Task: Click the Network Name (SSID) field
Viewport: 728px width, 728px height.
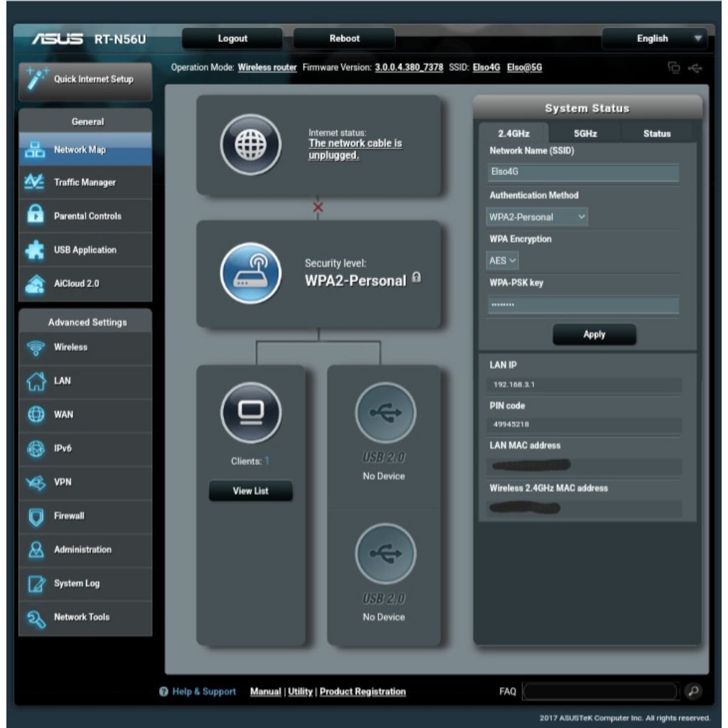Action: (583, 173)
